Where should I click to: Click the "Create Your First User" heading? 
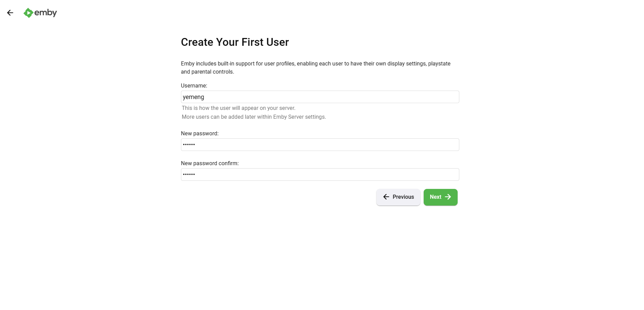coord(235,42)
